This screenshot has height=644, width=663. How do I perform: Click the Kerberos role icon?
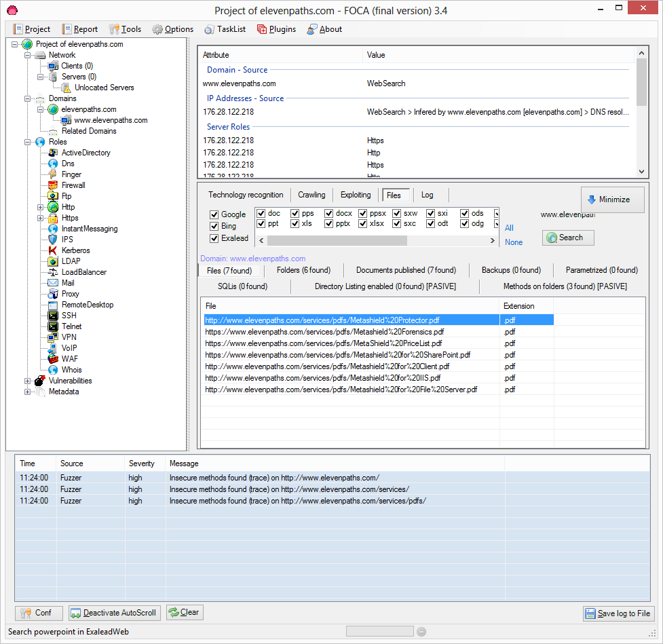click(x=53, y=250)
